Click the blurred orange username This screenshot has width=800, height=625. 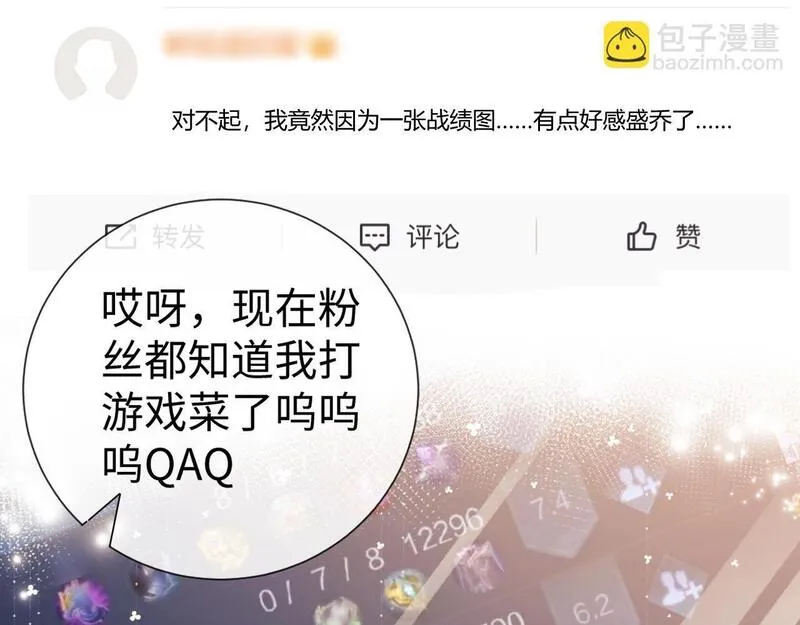pos(249,44)
